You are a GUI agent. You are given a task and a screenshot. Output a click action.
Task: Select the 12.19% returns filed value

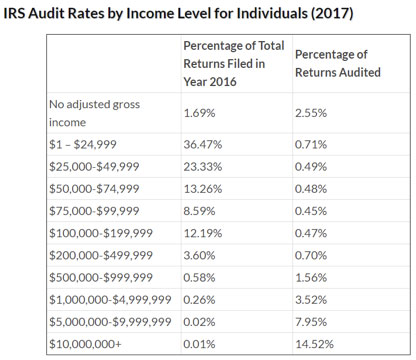pyautogui.click(x=203, y=233)
